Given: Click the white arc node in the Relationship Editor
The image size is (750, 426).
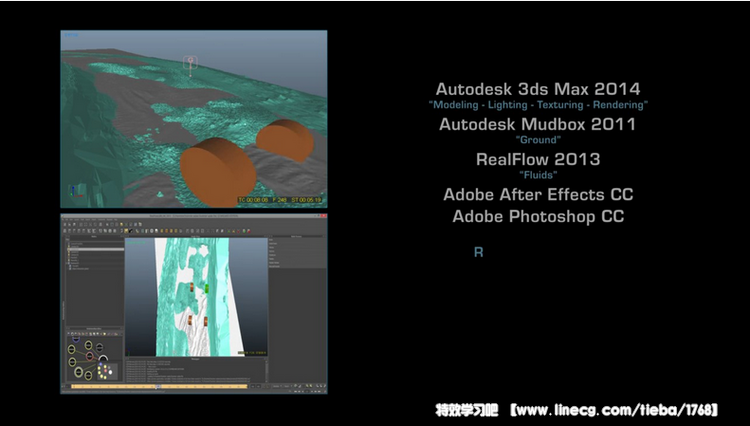Looking at the screenshot, I should (103, 358).
